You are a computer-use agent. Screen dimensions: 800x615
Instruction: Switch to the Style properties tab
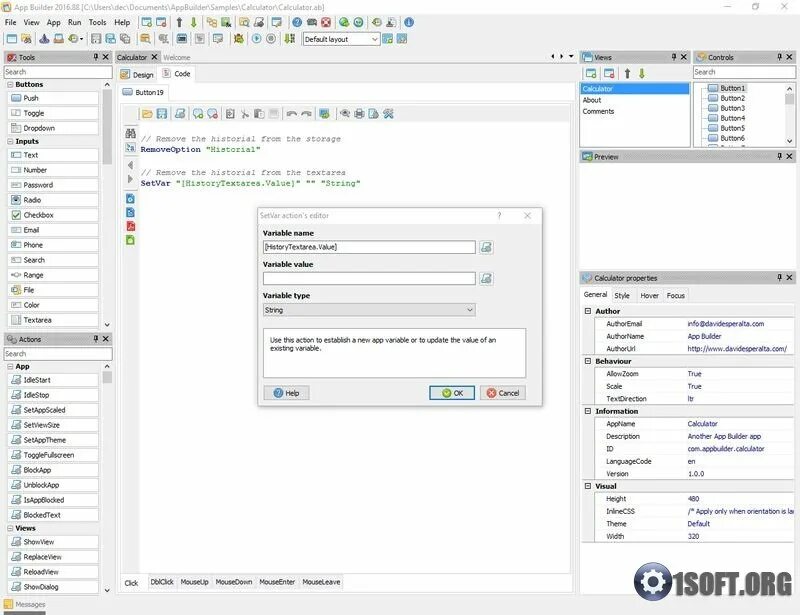pyautogui.click(x=621, y=296)
